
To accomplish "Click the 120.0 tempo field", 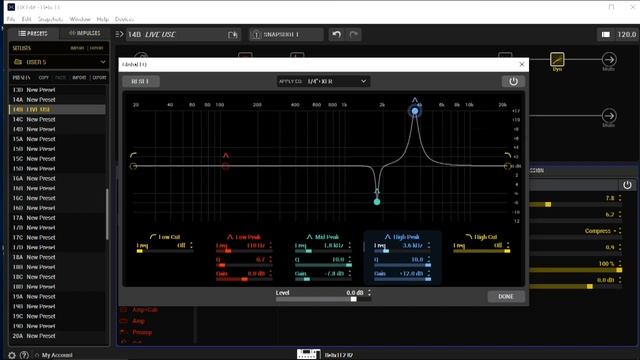I will click(x=627, y=35).
